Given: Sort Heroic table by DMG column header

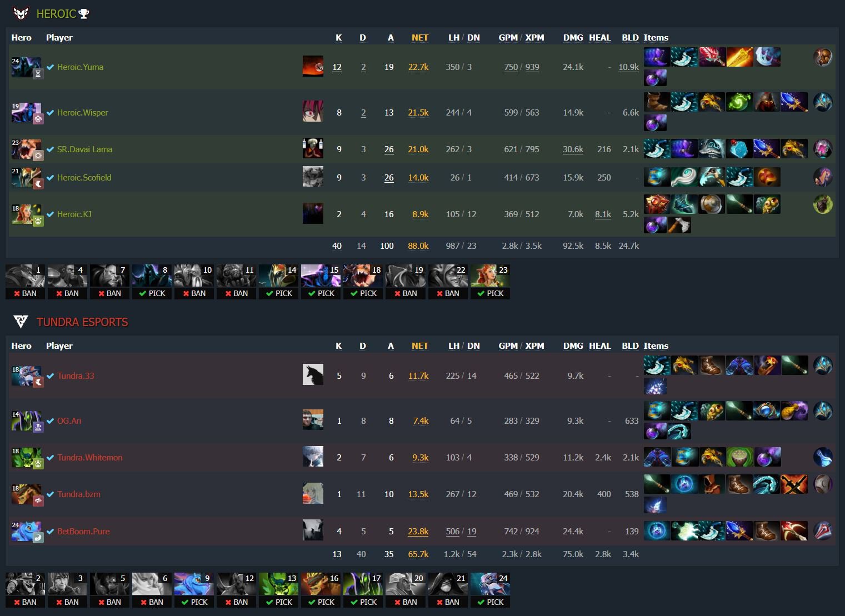Looking at the screenshot, I should tap(573, 37).
